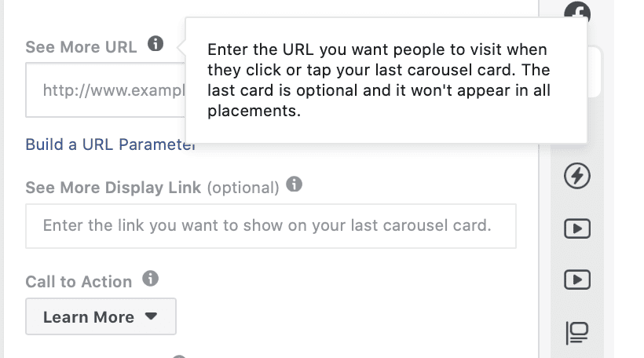Open the Learn More call to action dropdown
Image resolution: width=644 pixels, height=358 pixels.
[101, 316]
